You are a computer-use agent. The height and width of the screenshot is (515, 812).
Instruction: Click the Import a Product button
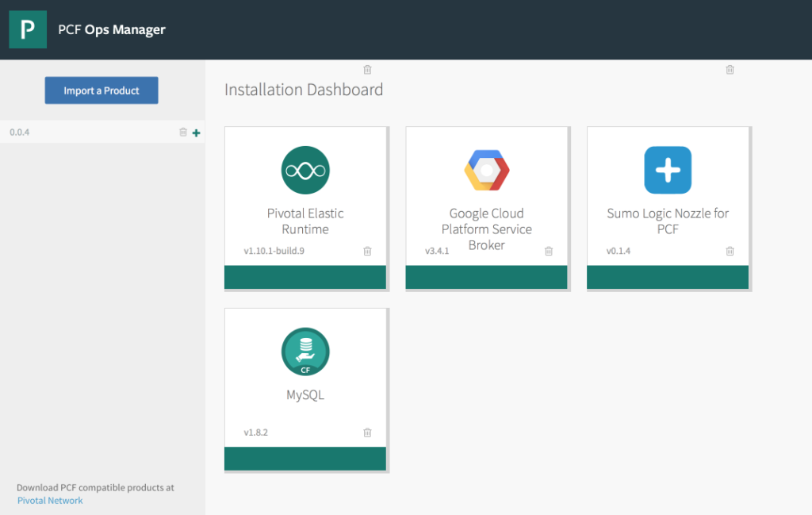pyautogui.click(x=101, y=90)
